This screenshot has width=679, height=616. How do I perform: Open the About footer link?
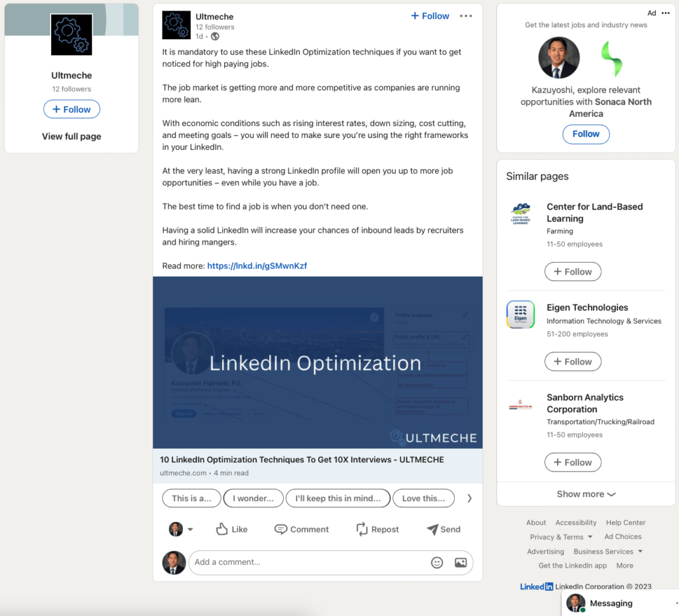536,523
